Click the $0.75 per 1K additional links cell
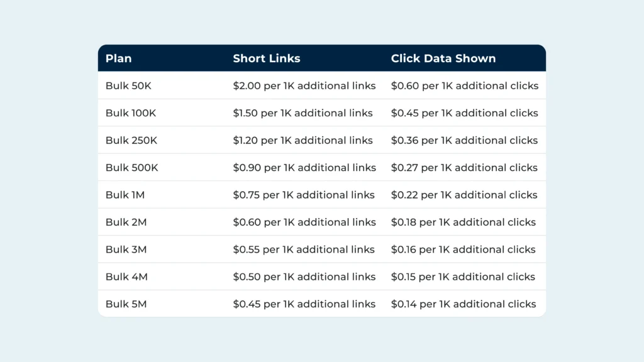Screen dimensions: 644x362 pyautogui.click(x=304, y=195)
